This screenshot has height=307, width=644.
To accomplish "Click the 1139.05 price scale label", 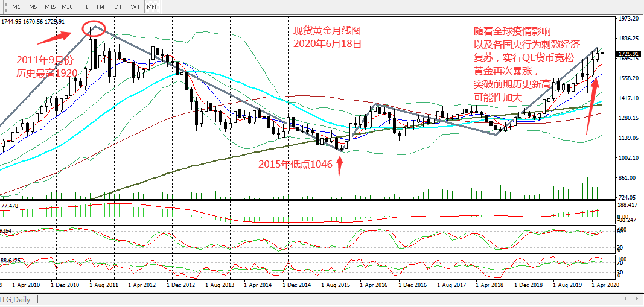I will pos(628,138).
